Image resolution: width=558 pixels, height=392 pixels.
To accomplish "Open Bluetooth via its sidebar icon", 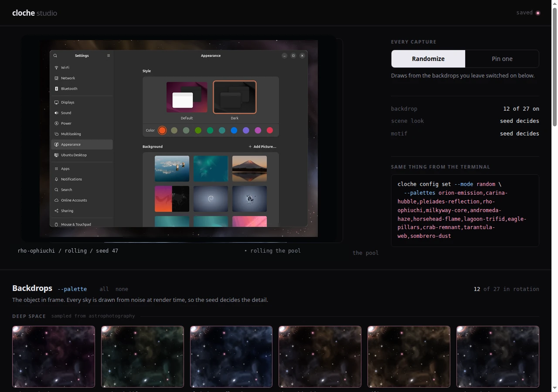I will (x=56, y=88).
